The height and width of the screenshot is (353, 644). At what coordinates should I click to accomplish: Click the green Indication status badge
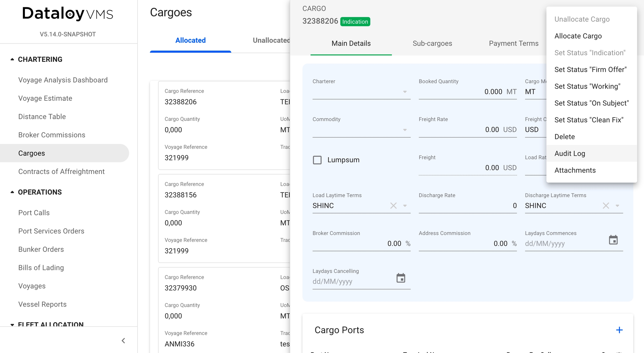click(x=355, y=22)
